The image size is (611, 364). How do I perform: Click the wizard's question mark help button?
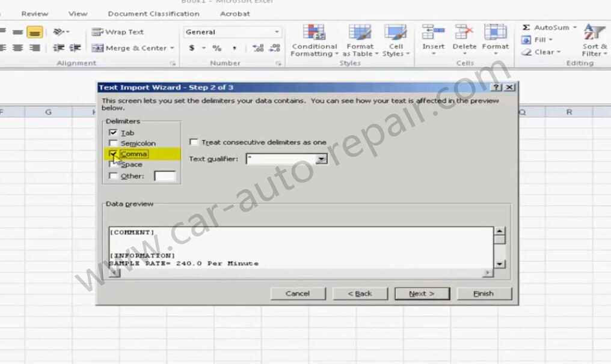pos(496,87)
